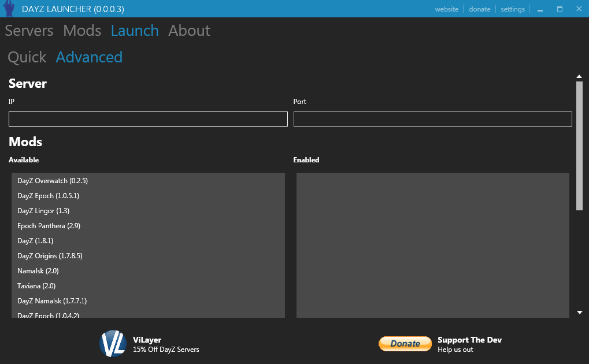Select DayZ Origins (1.7.8.5) mod
Screen dimensions: 589x364
(148, 256)
